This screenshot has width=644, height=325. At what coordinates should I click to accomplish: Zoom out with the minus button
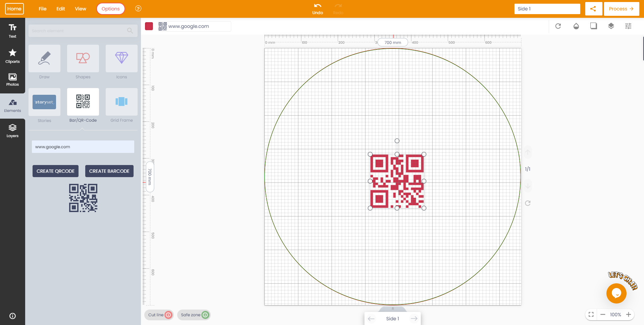(x=603, y=315)
